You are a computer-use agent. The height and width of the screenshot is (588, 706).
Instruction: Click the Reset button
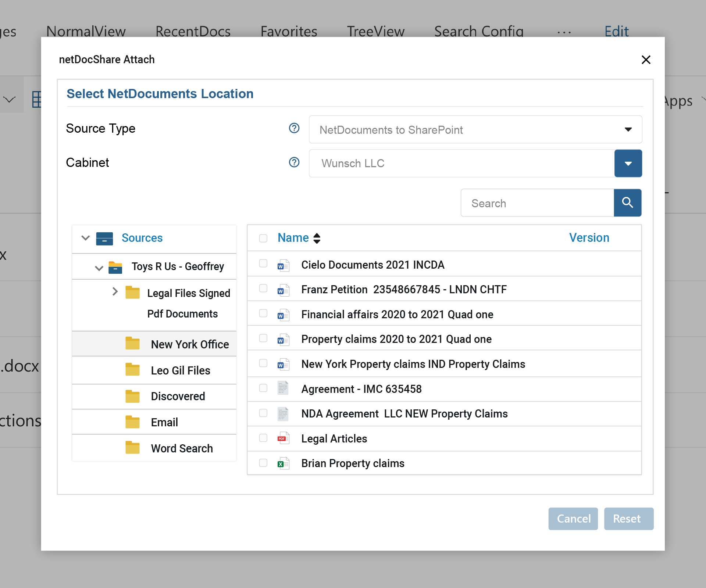point(629,519)
